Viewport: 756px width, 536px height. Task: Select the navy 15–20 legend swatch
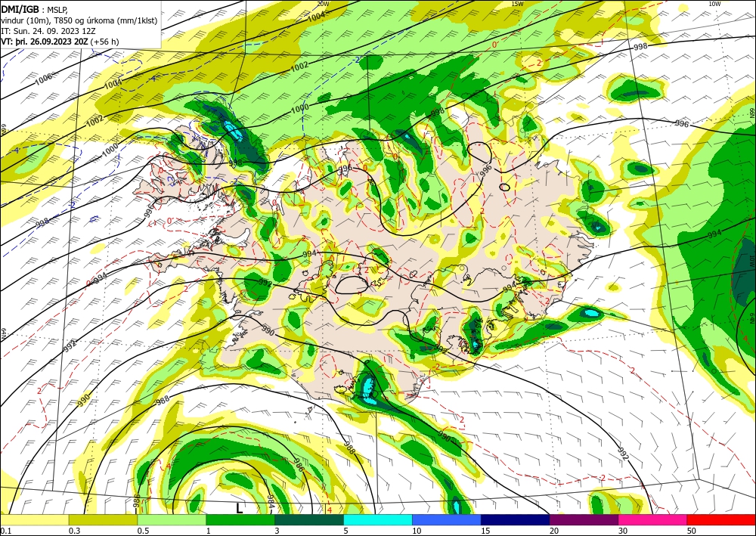click(x=515, y=519)
